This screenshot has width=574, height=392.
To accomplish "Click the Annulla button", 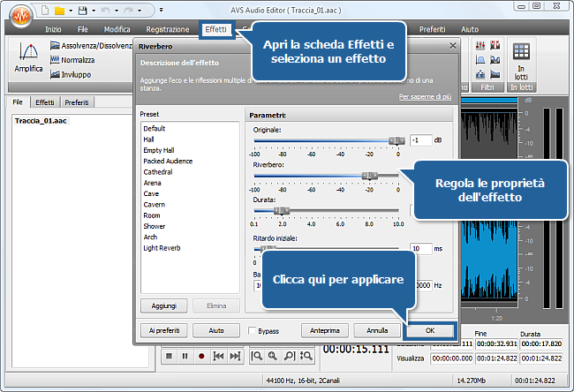I will pyautogui.click(x=377, y=330).
